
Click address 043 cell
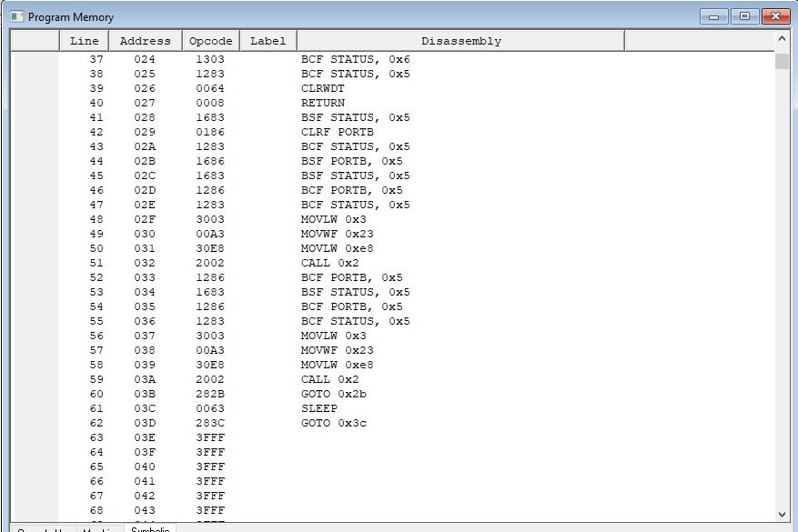tap(145, 511)
